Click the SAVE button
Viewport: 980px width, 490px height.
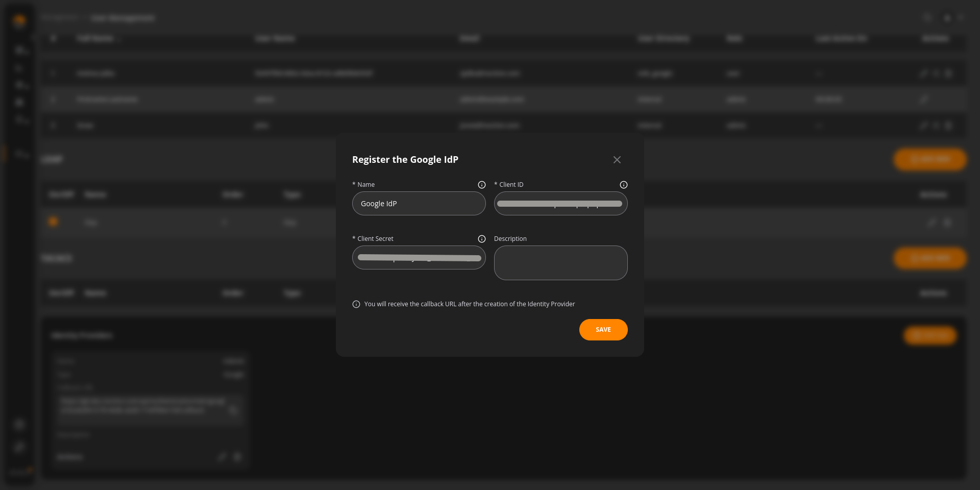coord(603,330)
